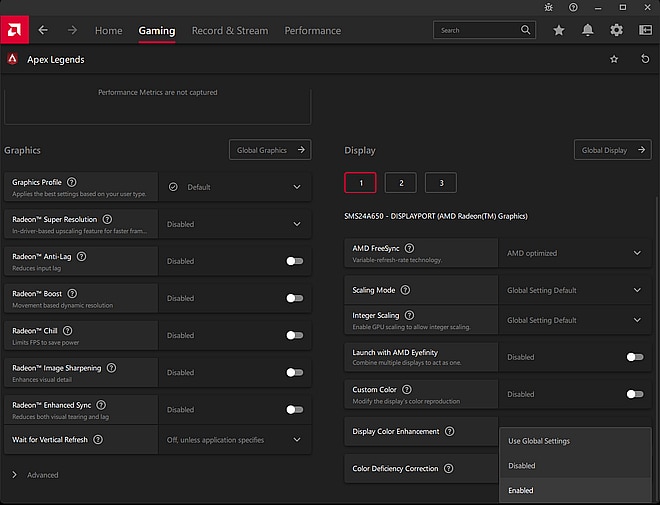Open AMD FreeSync dropdown
The width and height of the screenshot is (660, 505).
pyautogui.click(x=575, y=253)
